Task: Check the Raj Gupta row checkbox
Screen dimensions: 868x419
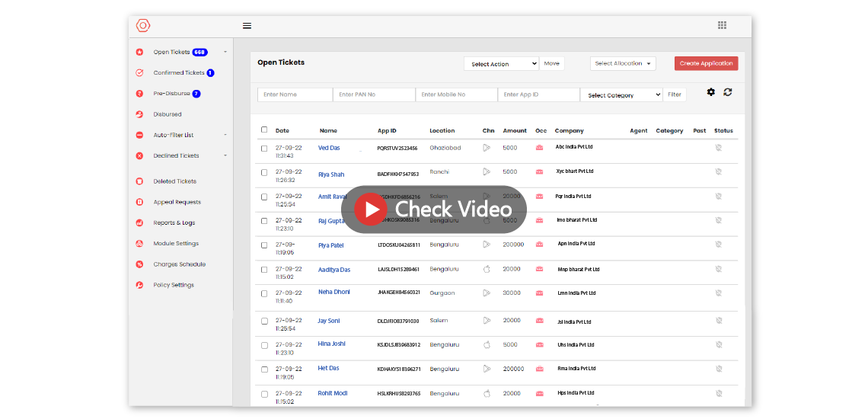Action: [264, 221]
